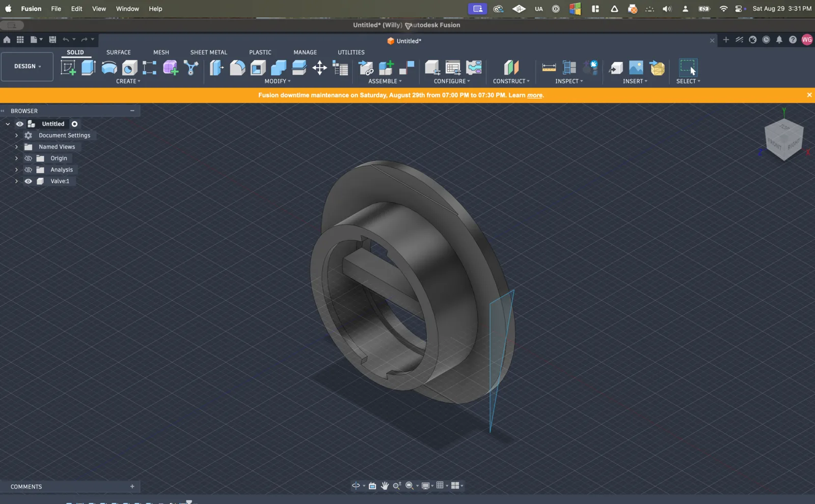Image resolution: width=815 pixels, height=504 pixels.
Task: Toggle visibility of Untitled root component
Action: point(20,124)
